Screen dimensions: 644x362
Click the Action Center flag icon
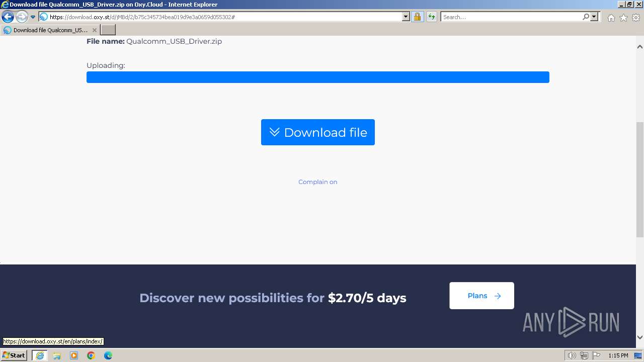click(x=596, y=355)
